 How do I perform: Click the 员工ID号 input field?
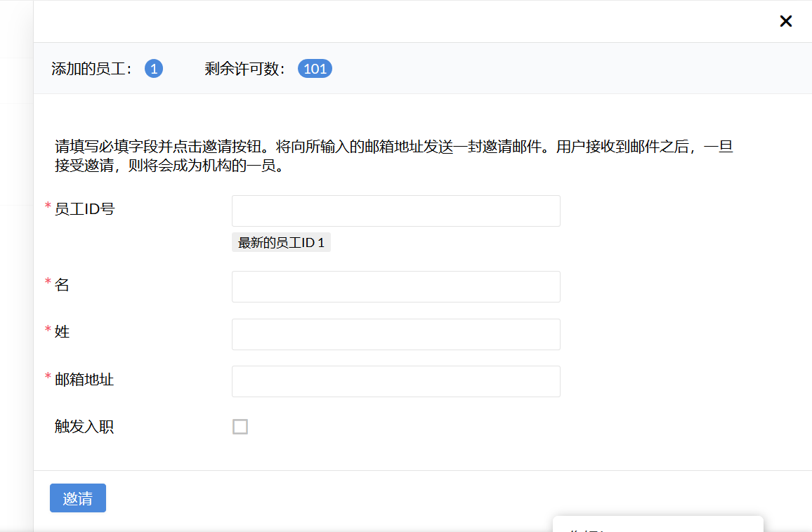click(x=395, y=211)
